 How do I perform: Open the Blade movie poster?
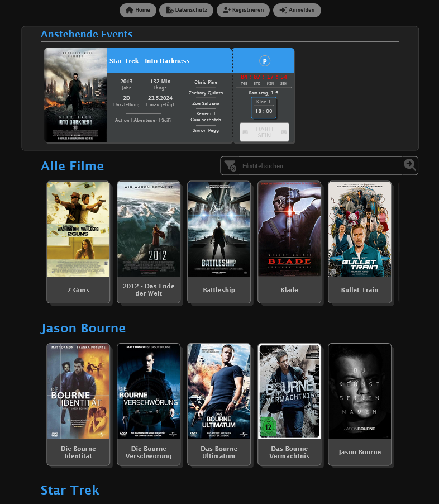[289, 229]
